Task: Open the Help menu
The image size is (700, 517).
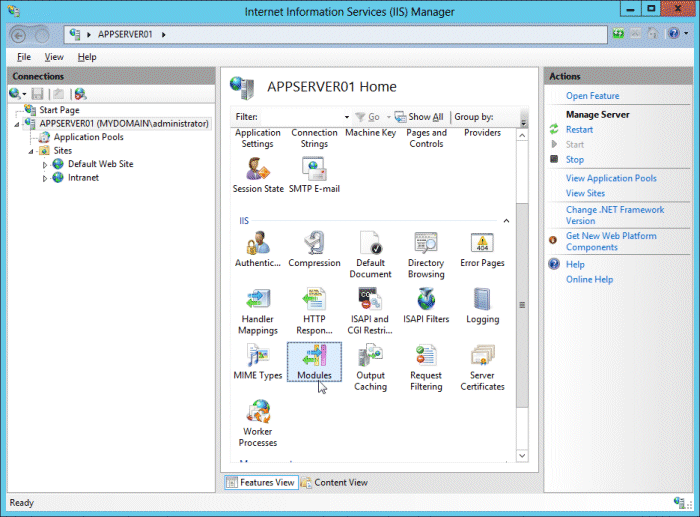Action: 87,57
